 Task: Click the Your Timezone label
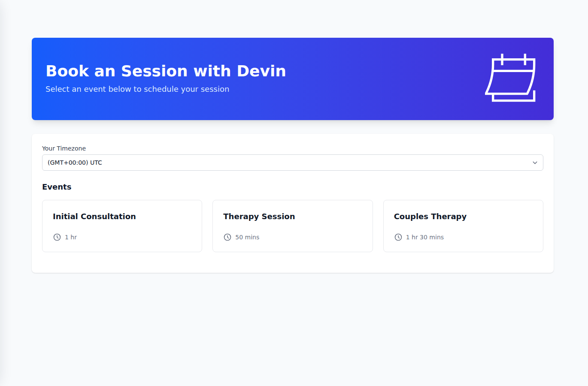click(x=64, y=148)
